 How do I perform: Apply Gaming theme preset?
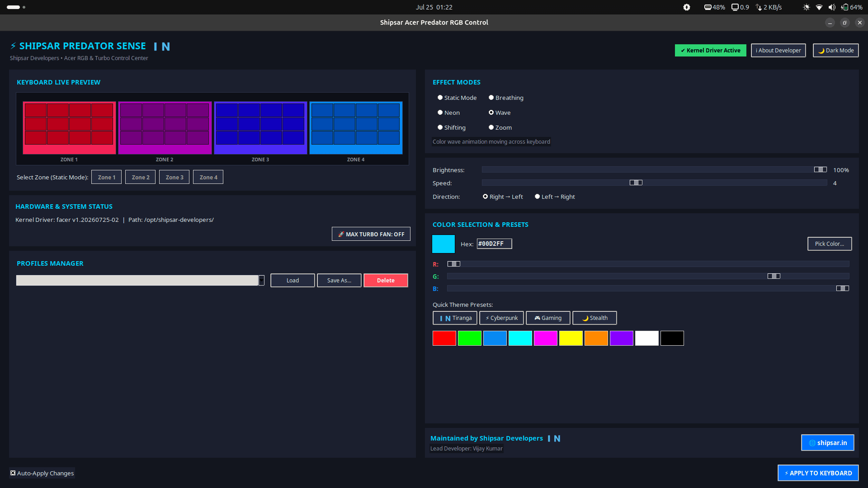548,318
